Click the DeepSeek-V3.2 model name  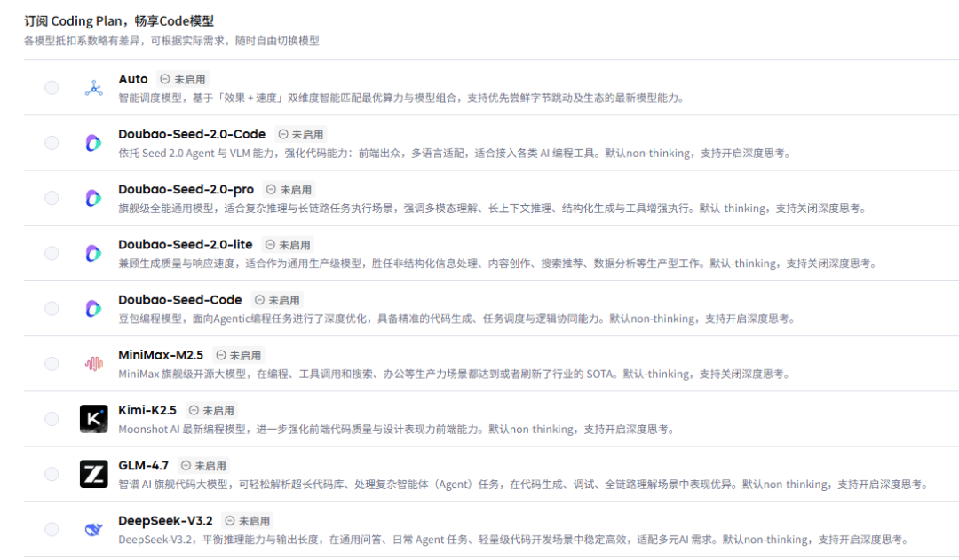(x=165, y=520)
